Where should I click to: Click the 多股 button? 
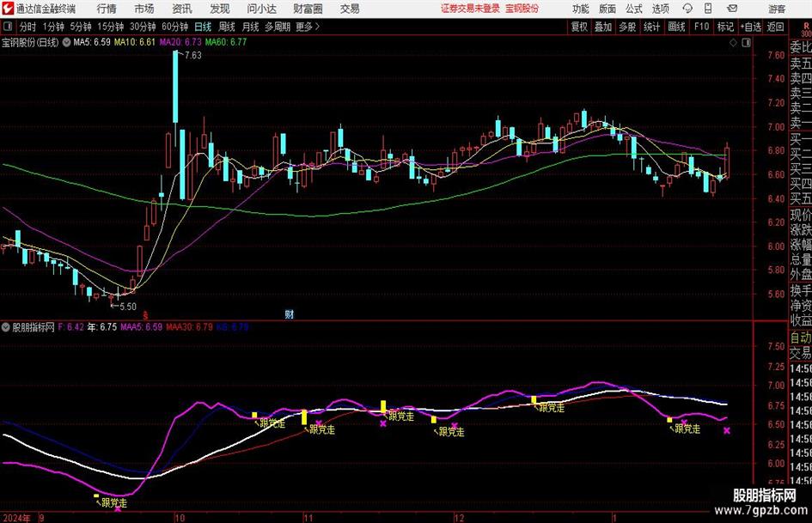coord(627,27)
